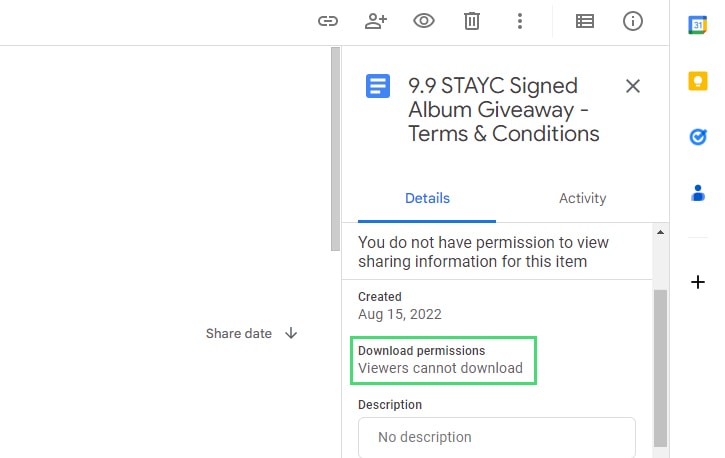Reverse sort direction arrow next to Share date
This screenshot has height=458, width=725.
[291, 333]
